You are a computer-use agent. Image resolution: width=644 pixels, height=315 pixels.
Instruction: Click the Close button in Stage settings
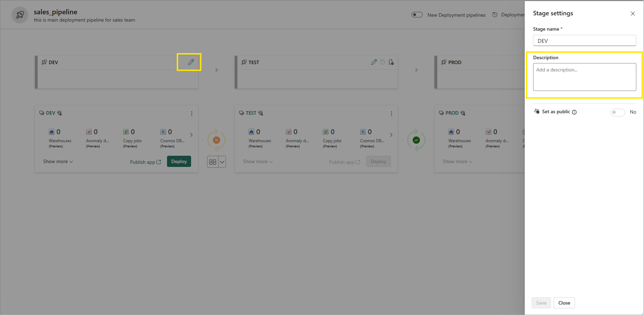tap(564, 303)
